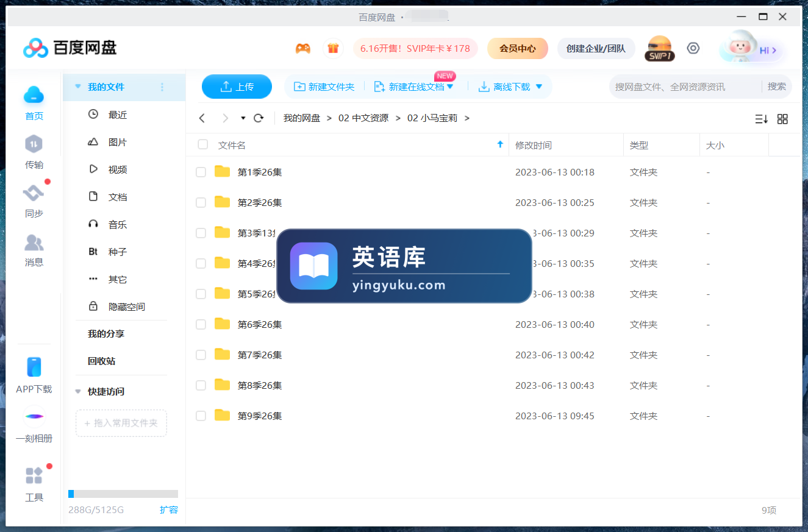Open 回收站 in sidebar
Viewport: 808px width, 532px height.
point(102,361)
